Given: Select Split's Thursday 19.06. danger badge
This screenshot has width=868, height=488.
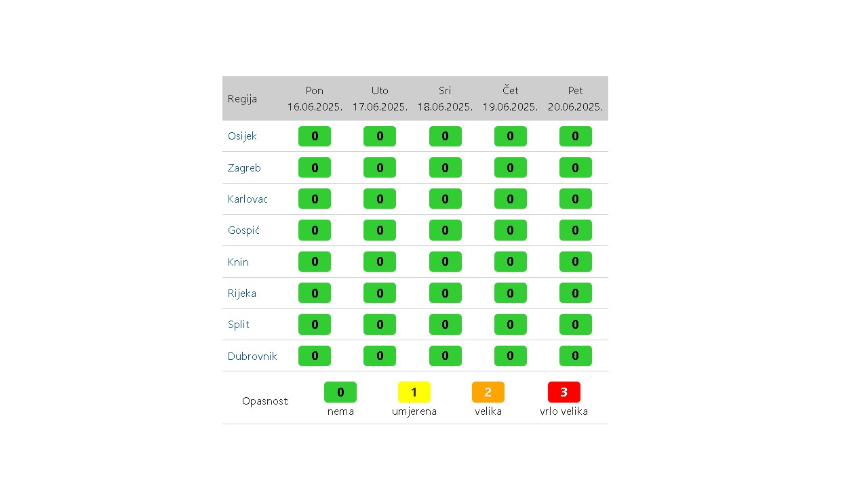Looking at the screenshot, I should tap(511, 325).
